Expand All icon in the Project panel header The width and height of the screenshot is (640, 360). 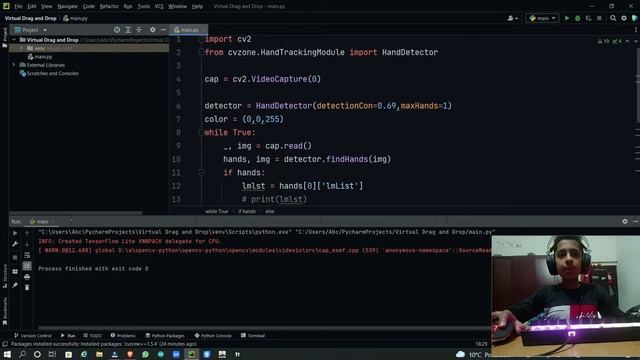tap(128, 30)
